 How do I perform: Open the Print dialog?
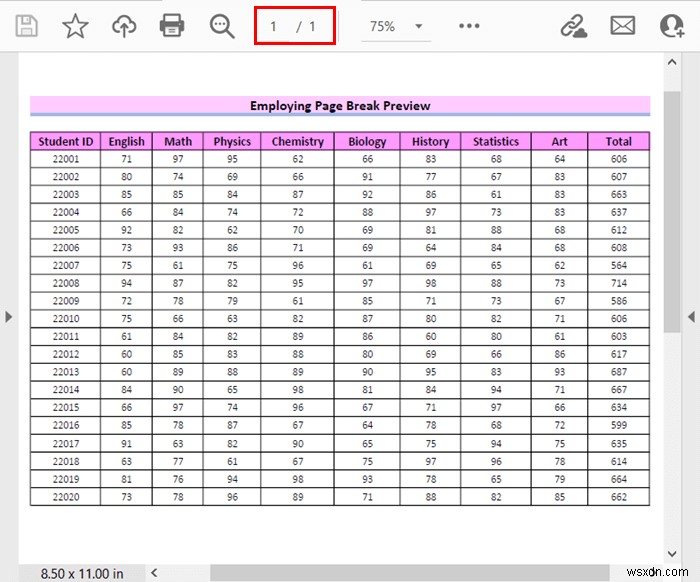coord(172,25)
